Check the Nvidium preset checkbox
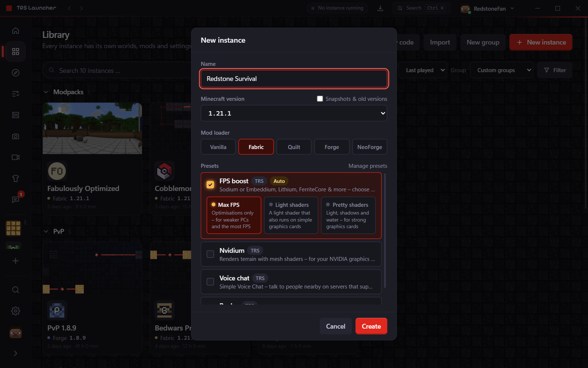This screenshot has height=368, width=588. (210, 254)
